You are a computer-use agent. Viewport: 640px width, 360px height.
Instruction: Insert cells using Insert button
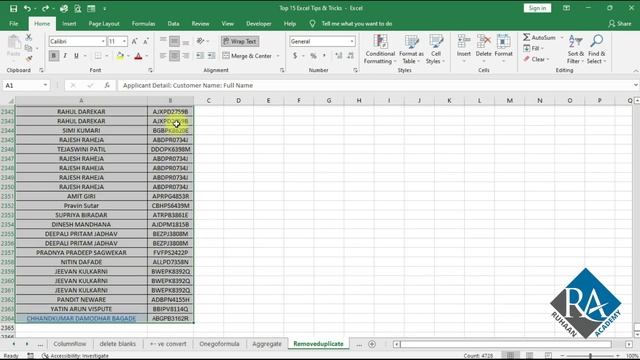pos(464,49)
